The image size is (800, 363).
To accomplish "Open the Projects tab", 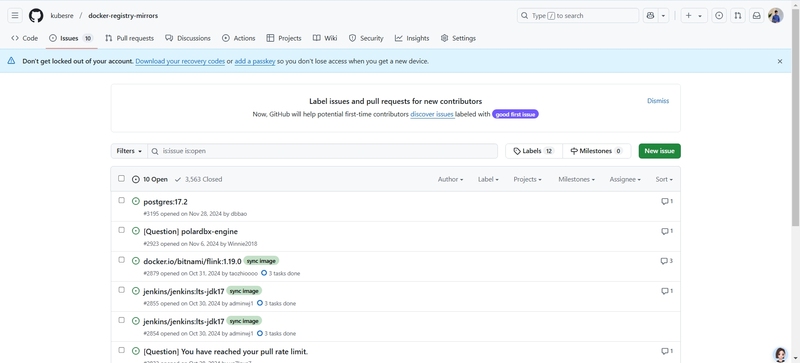I will pos(284,38).
